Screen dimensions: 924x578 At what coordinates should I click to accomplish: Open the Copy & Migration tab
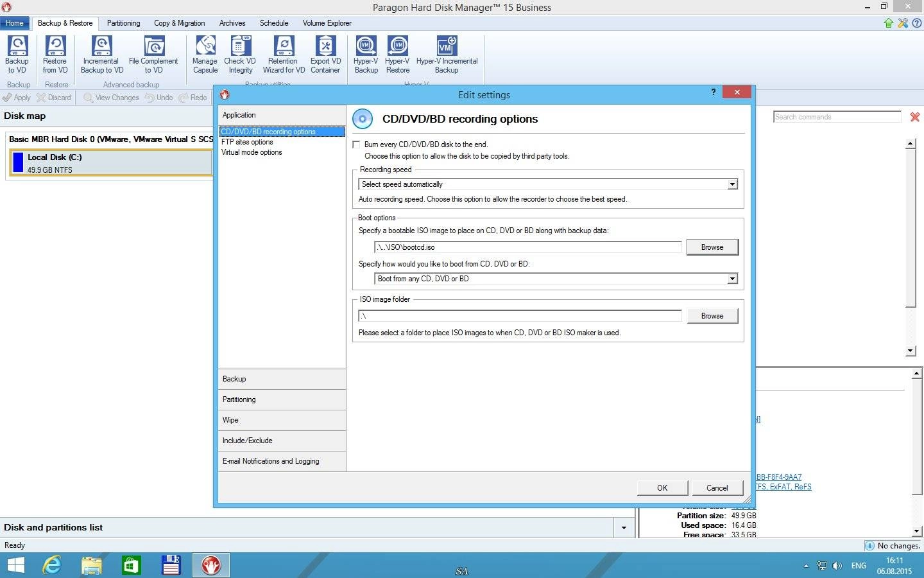[179, 23]
